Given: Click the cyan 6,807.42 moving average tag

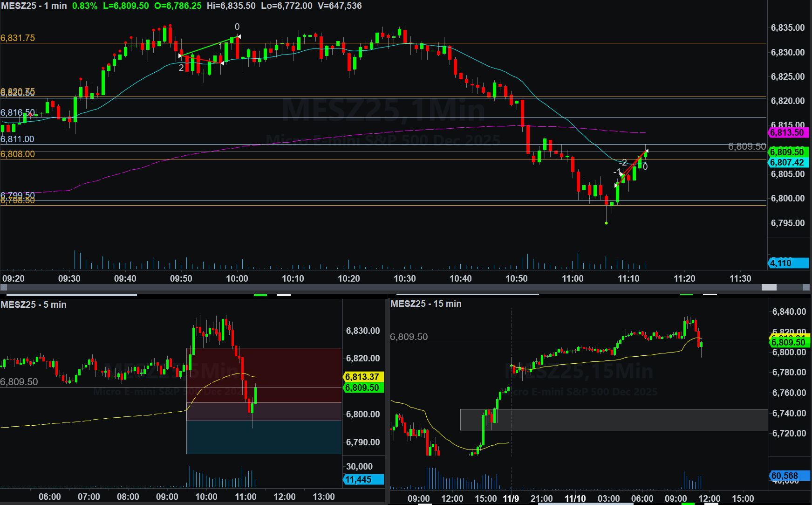Looking at the screenshot, I should tap(788, 162).
